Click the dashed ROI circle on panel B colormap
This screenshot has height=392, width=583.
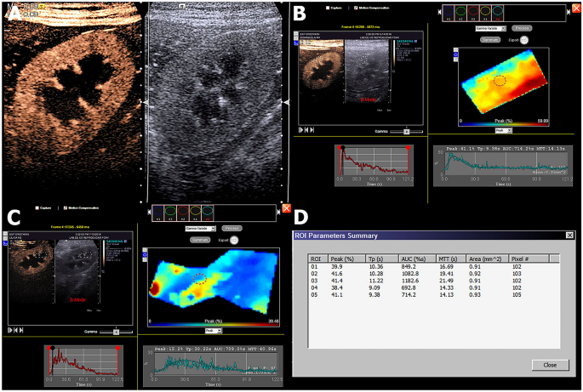pos(501,81)
